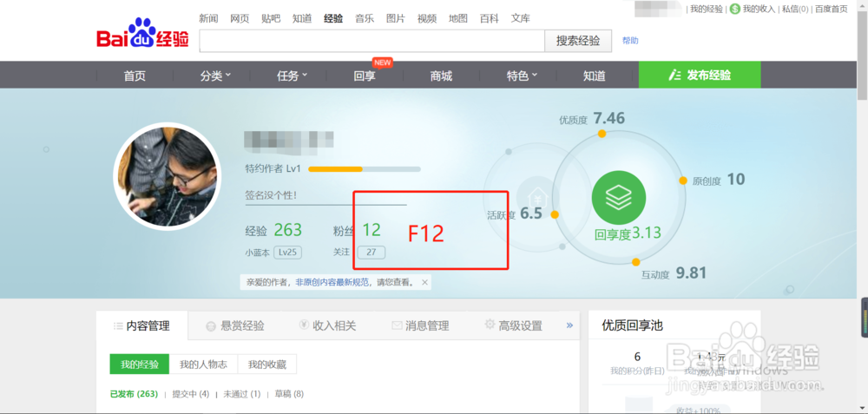The image size is (868, 414).
Task: Click the gear icon beside 高级设置
Action: [490, 325]
